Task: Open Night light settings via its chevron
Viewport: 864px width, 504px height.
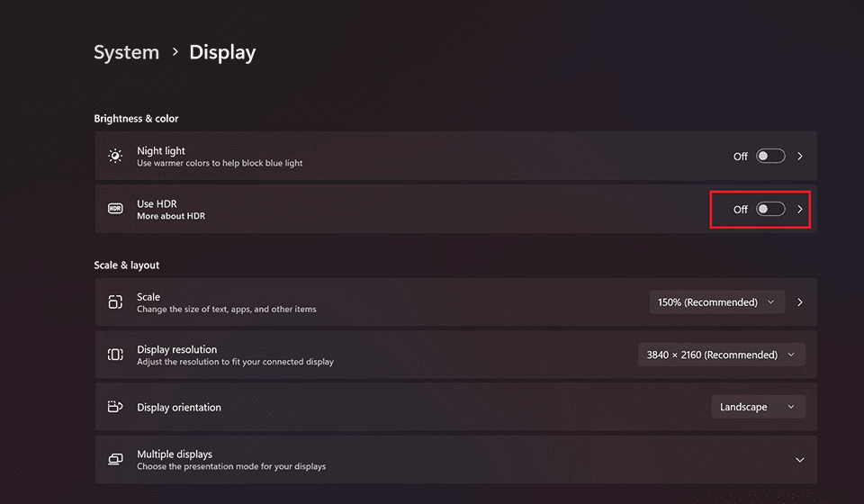Action: click(800, 157)
